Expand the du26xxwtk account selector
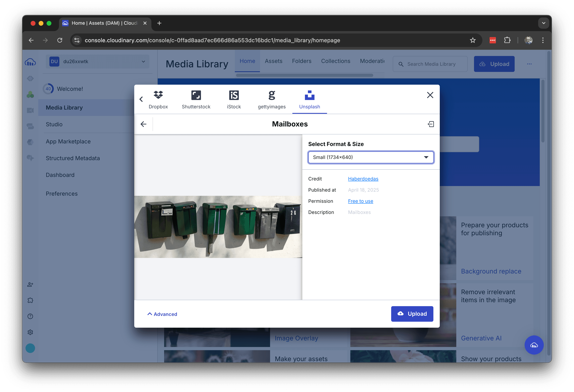This screenshot has height=392, width=574. pyautogui.click(x=97, y=62)
